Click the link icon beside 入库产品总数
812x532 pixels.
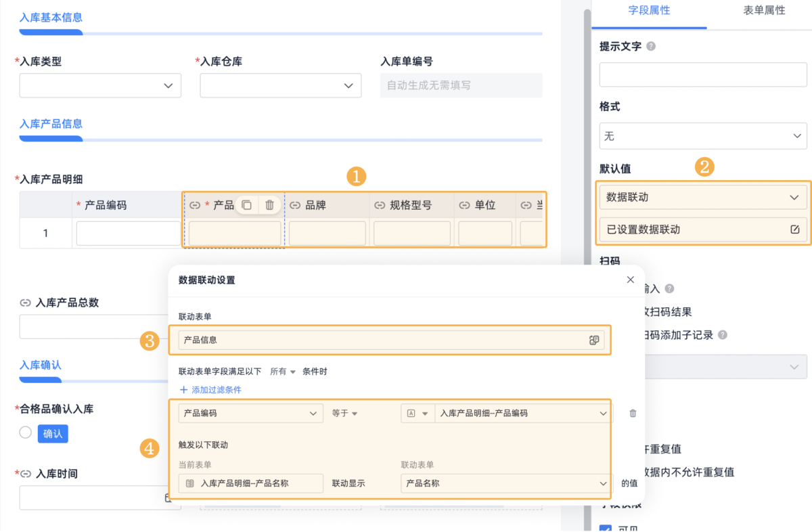tap(24, 303)
